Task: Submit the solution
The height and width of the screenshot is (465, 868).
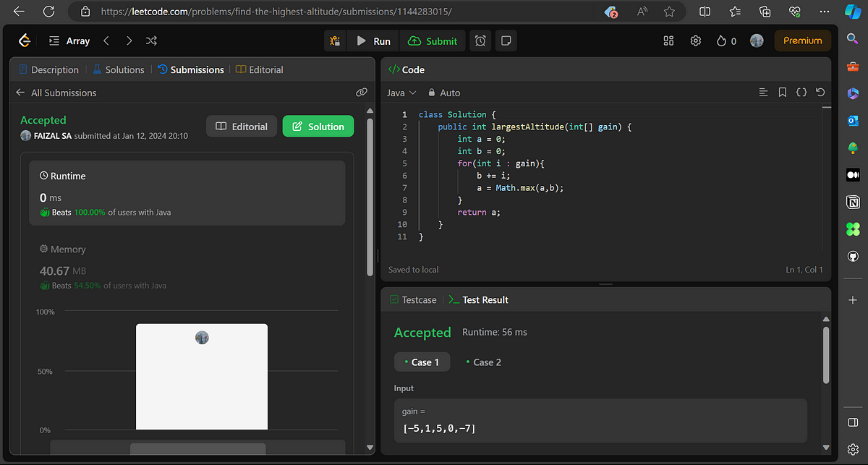Action: [x=433, y=41]
